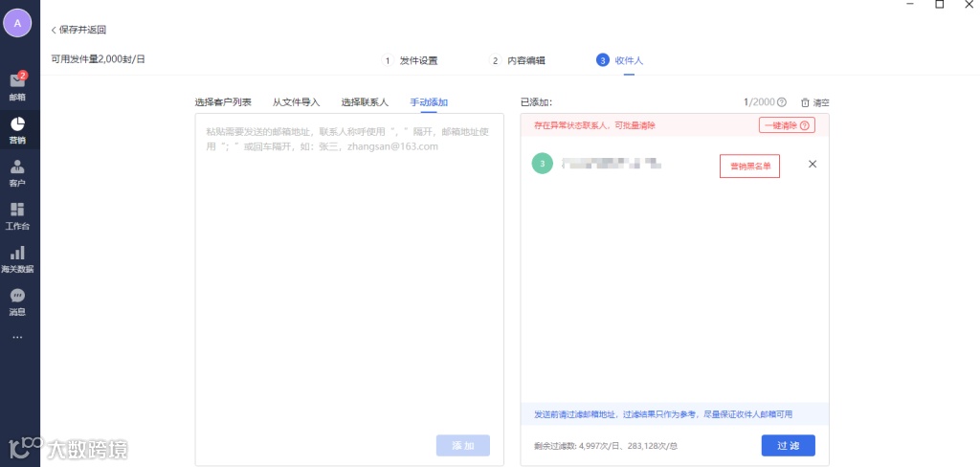This screenshot has width=980, height=467.
Task: Click the 营销黑名单 tag
Action: (x=750, y=167)
